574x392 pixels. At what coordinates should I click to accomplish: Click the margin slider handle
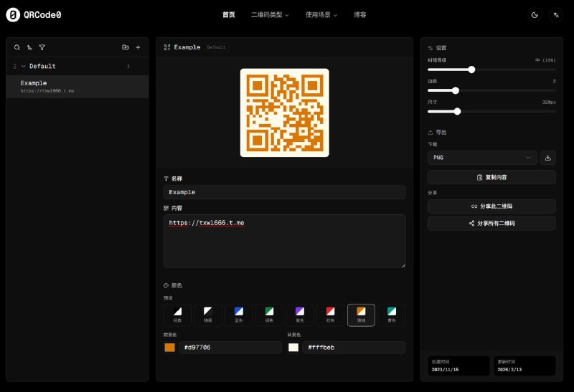point(456,91)
